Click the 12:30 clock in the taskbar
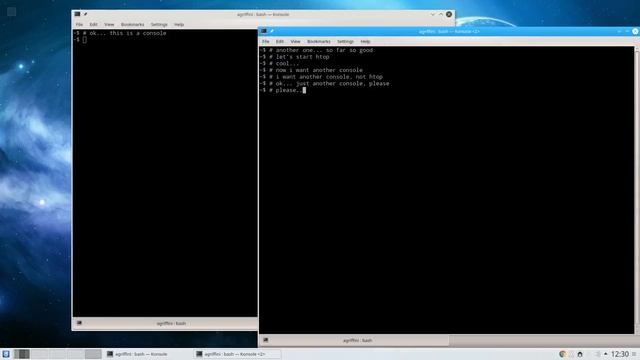The height and width of the screenshot is (360, 640). pos(620,354)
